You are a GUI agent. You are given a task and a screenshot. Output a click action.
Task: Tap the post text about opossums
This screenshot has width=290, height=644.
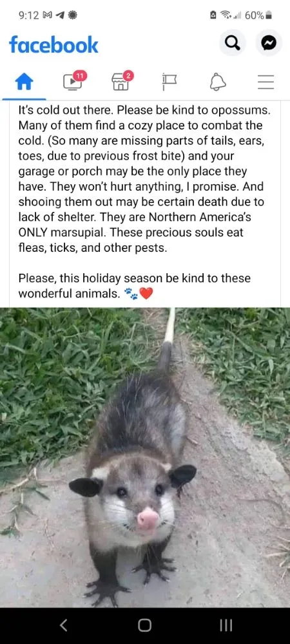(144, 202)
